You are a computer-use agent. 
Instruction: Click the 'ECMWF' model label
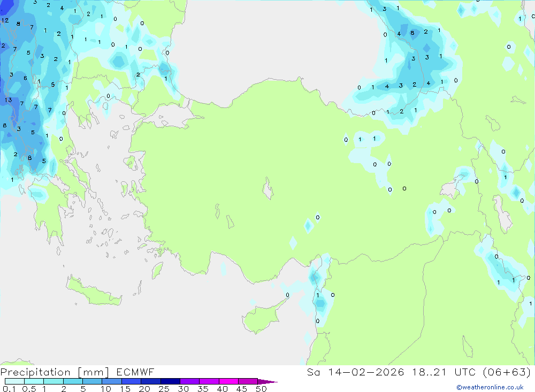click(135, 372)
